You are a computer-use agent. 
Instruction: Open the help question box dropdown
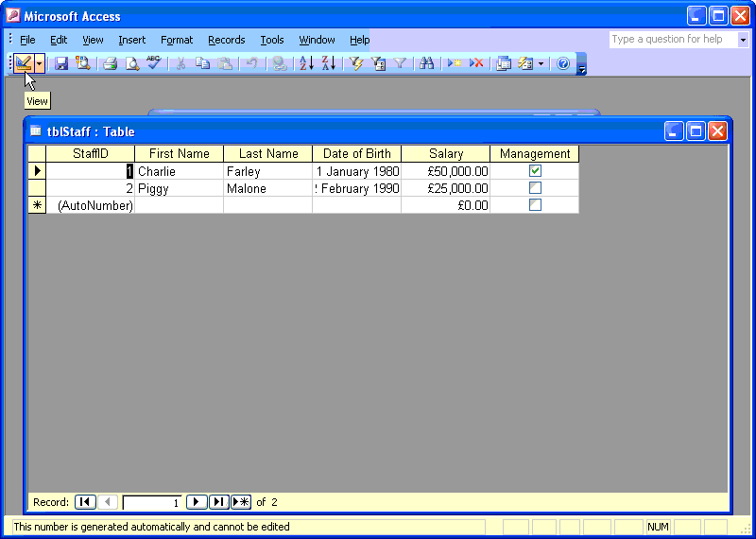(743, 40)
